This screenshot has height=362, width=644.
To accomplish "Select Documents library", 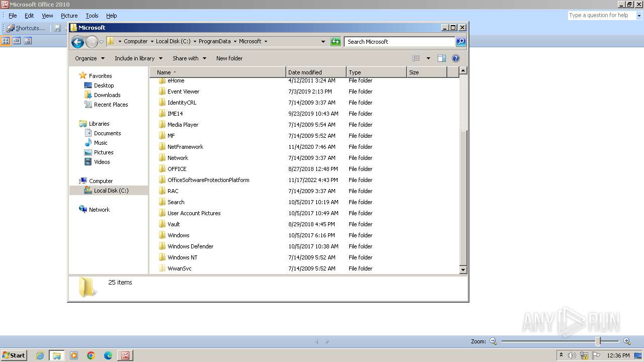I will 107,133.
